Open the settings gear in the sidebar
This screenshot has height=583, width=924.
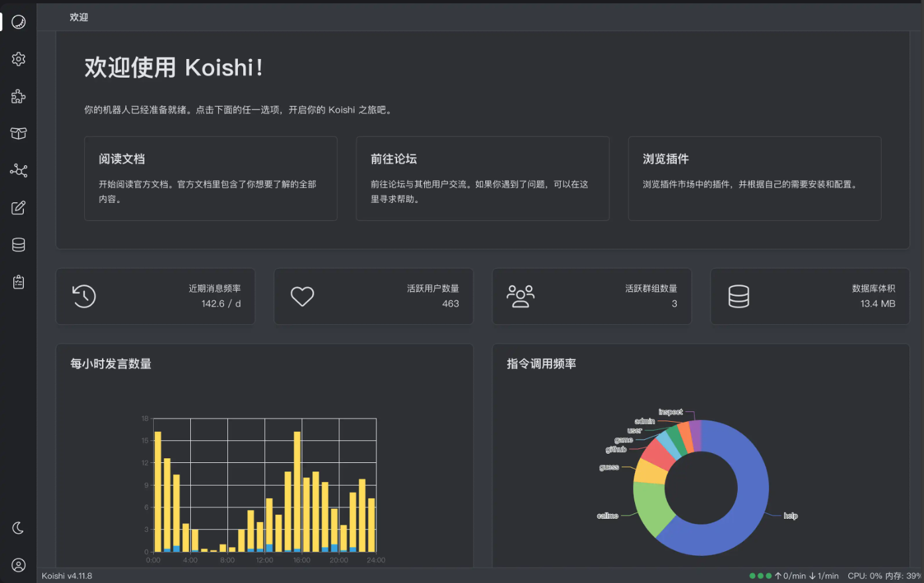click(x=19, y=59)
